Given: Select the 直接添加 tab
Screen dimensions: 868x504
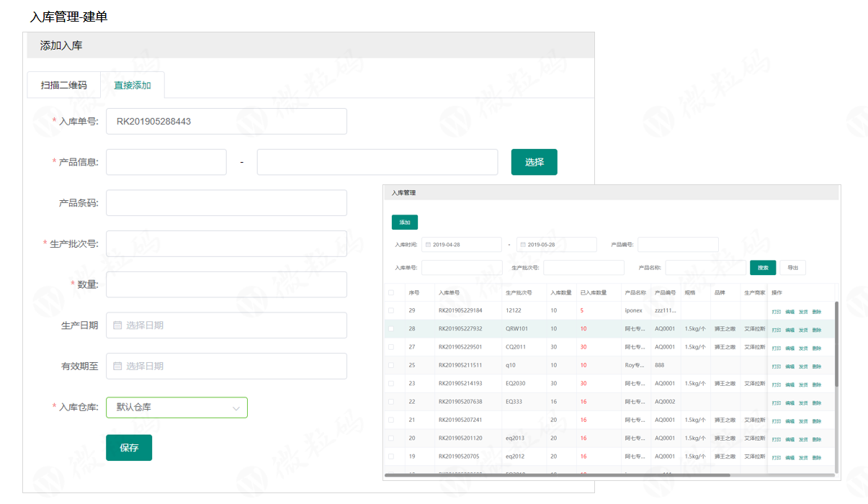Looking at the screenshot, I should pyautogui.click(x=133, y=85).
